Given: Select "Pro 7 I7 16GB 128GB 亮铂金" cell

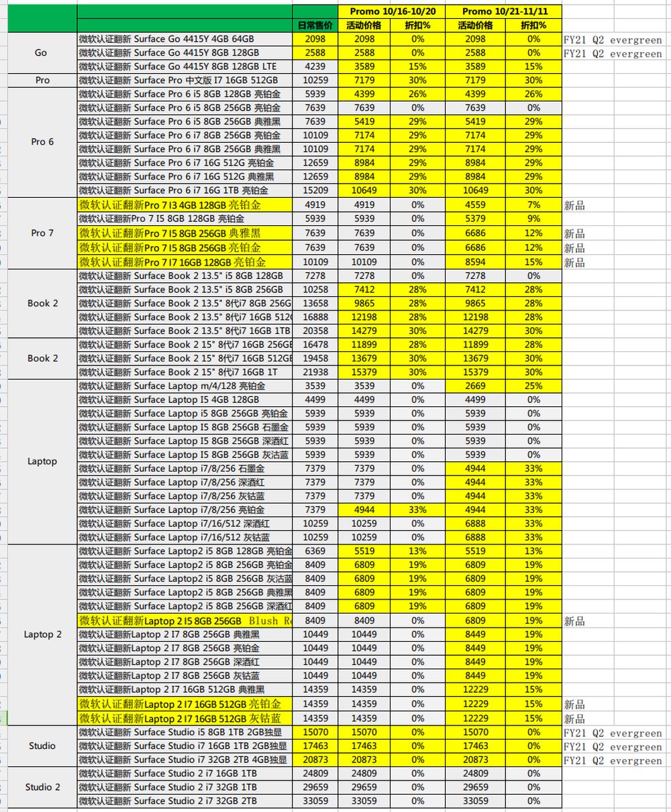Looking at the screenshot, I should point(185,262).
